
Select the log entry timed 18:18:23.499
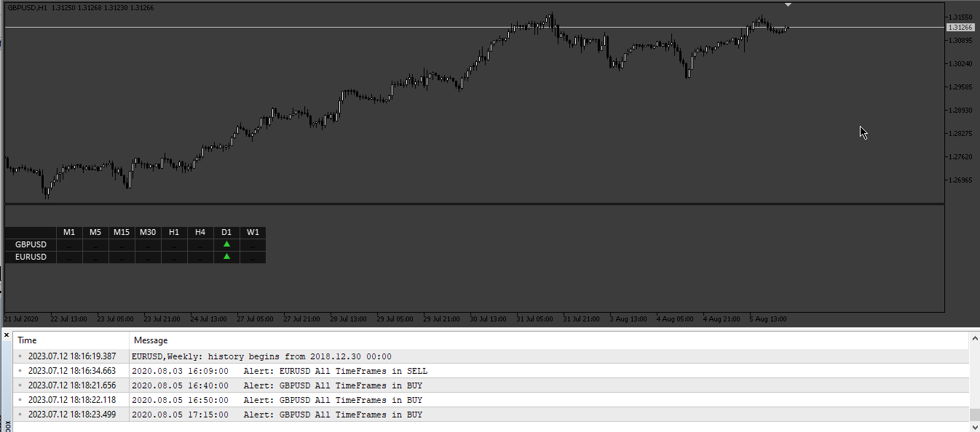[491, 415]
